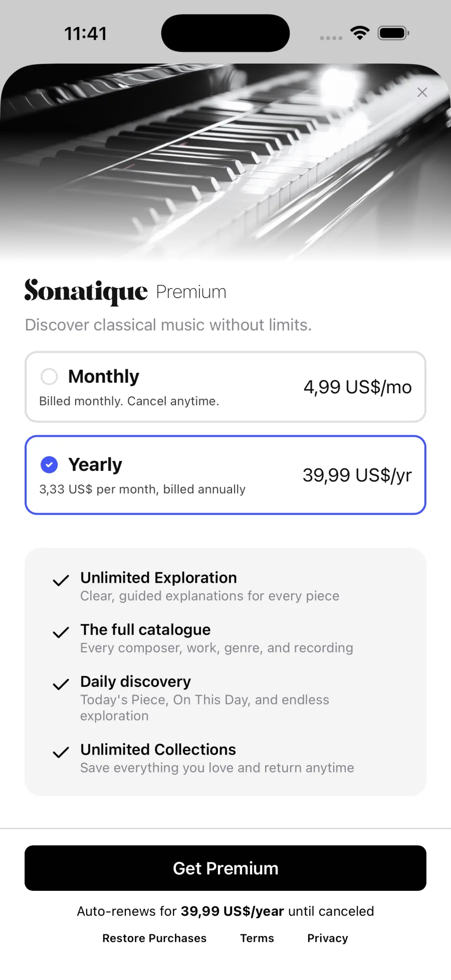The width and height of the screenshot is (451, 980).
Task: Select the Monthly plan radio button
Action: pyautogui.click(x=49, y=376)
